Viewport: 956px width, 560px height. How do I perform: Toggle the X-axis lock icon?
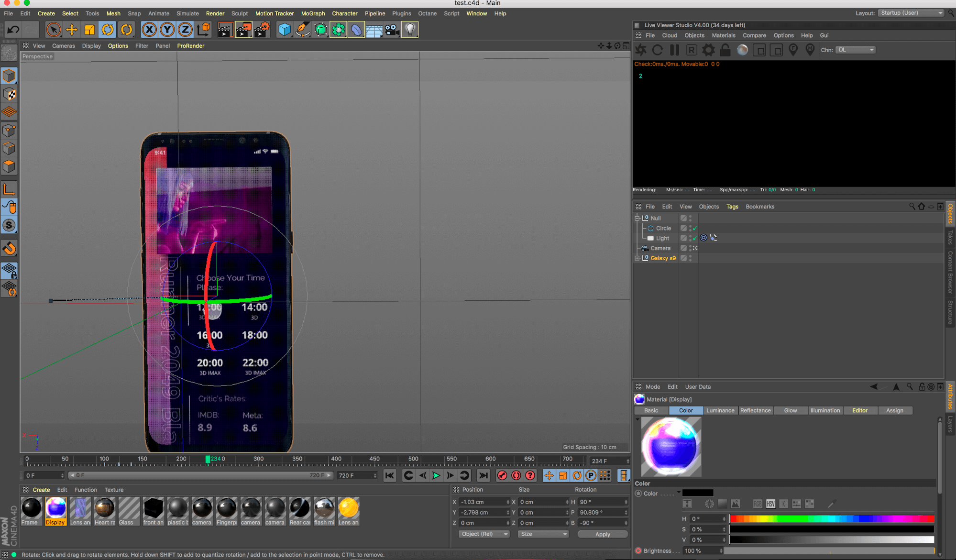click(149, 30)
